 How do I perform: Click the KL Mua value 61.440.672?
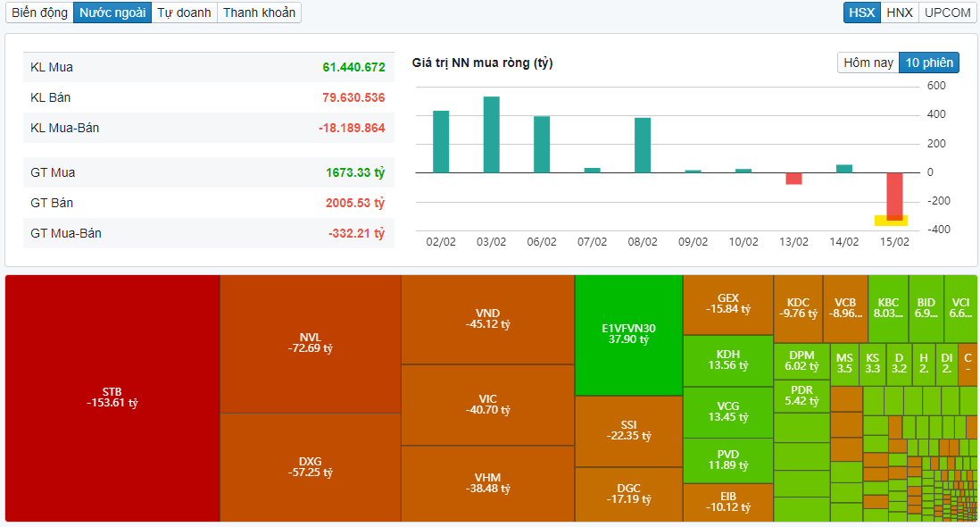coord(353,68)
